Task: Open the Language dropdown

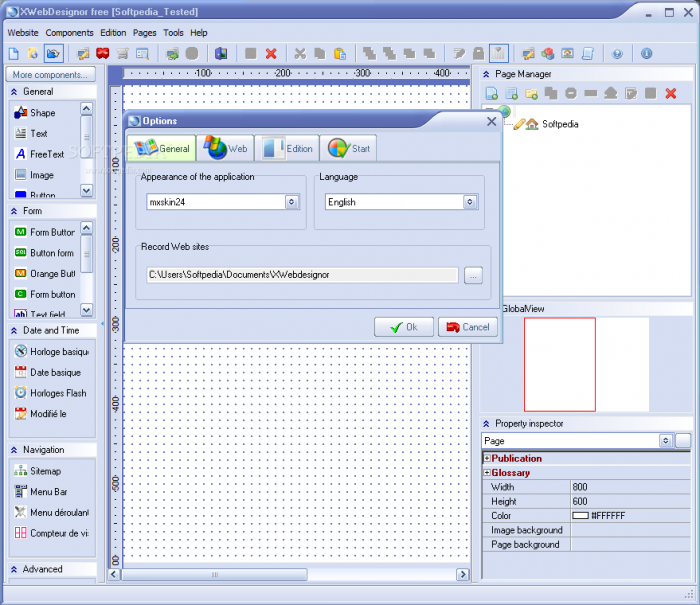Action: pyautogui.click(x=470, y=202)
